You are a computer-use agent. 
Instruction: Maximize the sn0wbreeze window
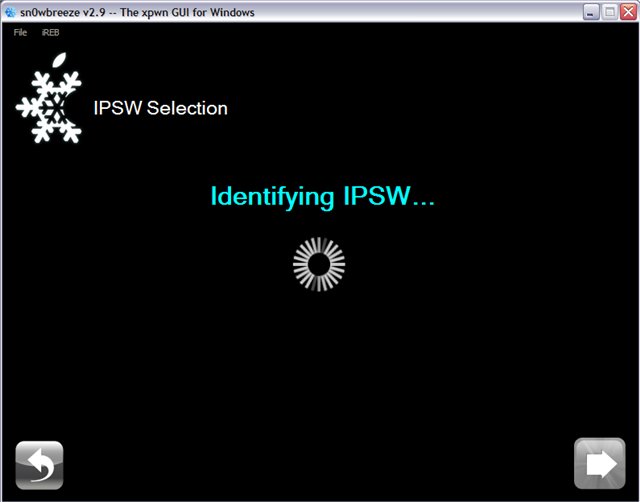610,12
